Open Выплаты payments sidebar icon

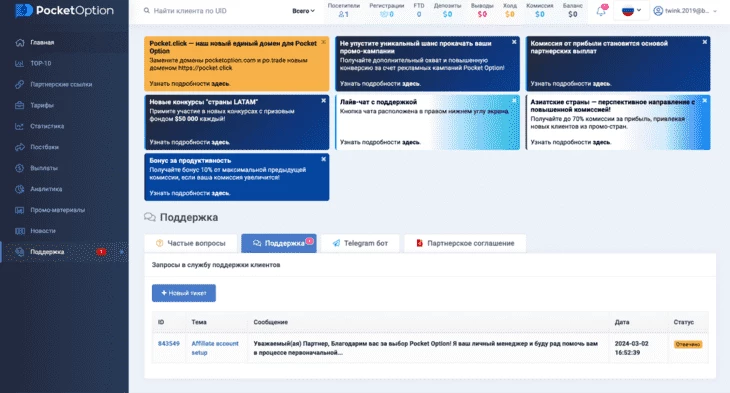click(x=20, y=168)
